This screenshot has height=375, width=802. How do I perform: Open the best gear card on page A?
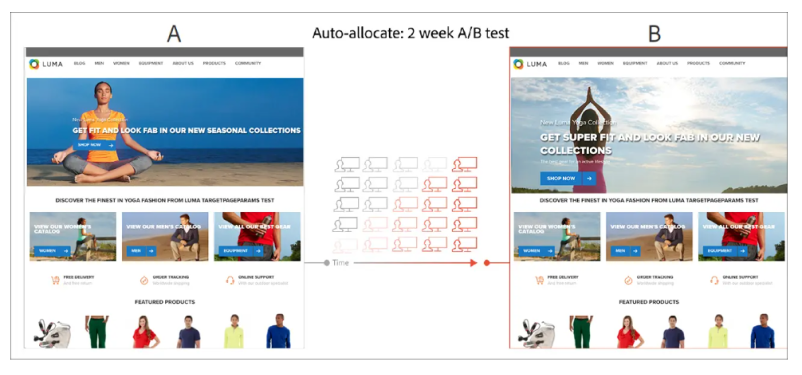[x=257, y=236]
